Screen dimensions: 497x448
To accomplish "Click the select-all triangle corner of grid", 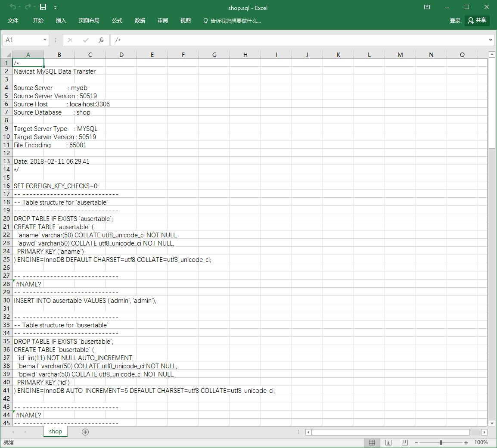I will [6, 55].
